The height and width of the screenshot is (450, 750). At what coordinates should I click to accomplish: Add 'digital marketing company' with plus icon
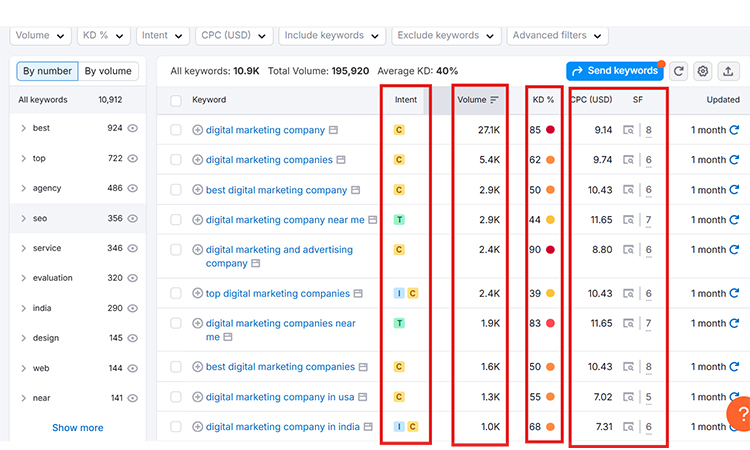(198, 130)
